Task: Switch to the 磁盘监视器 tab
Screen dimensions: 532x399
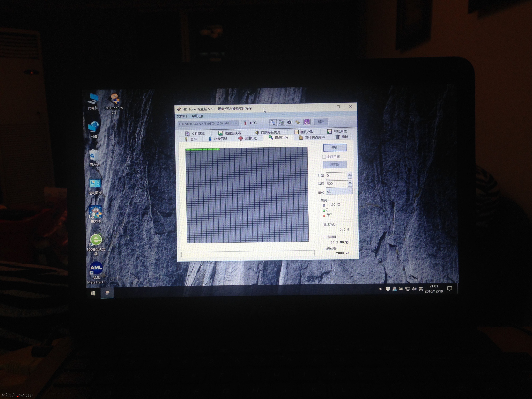Action: point(229,133)
